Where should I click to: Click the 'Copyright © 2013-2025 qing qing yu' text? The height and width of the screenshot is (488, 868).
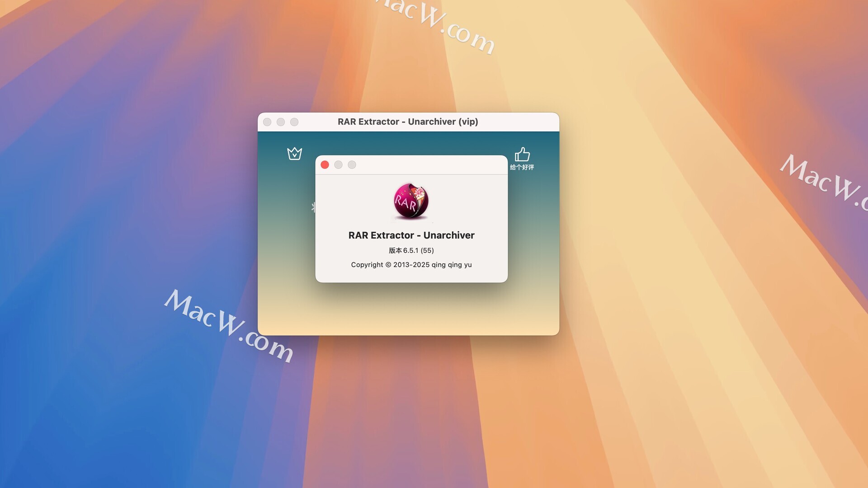[x=411, y=265]
